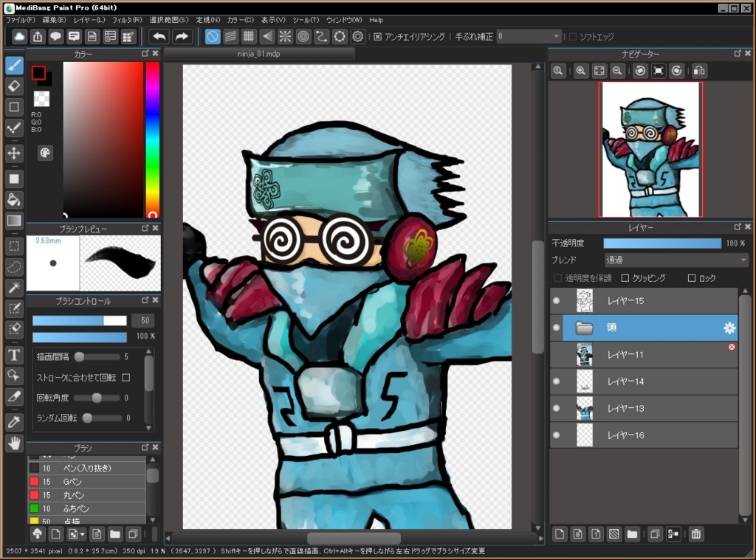This screenshot has height=560, width=756.
Task: Hide レイヤー15 visibility
Action: click(557, 301)
